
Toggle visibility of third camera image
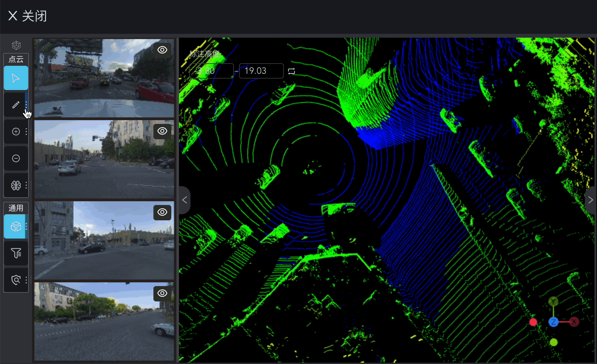[x=162, y=212]
